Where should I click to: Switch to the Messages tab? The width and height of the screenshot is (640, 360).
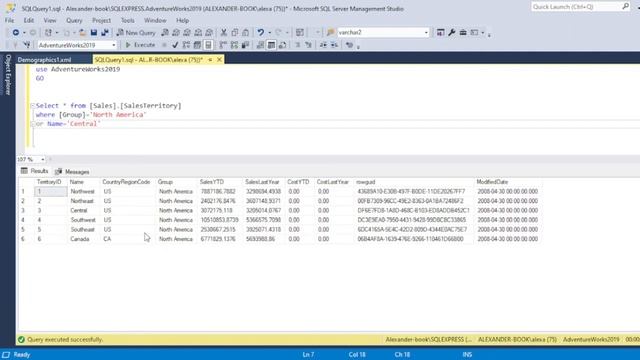(x=72, y=171)
